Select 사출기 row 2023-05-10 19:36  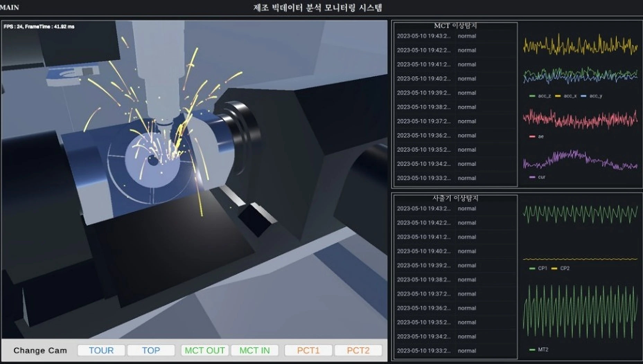(455, 308)
